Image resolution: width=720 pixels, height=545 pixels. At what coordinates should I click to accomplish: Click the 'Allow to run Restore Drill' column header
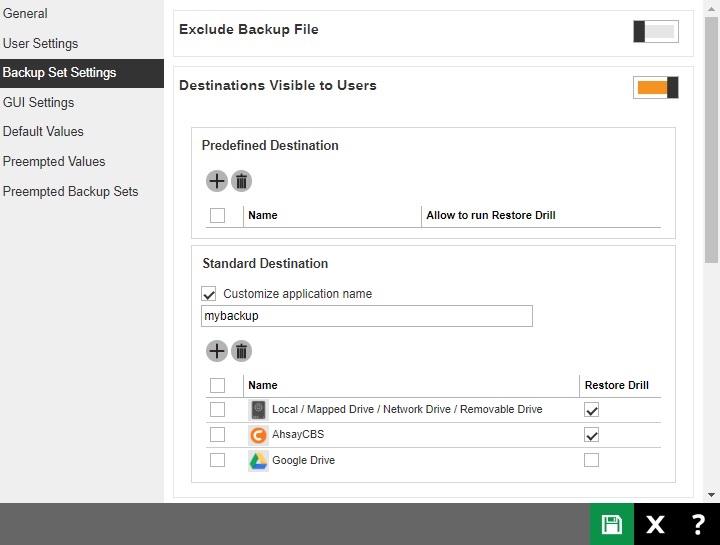click(491, 215)
